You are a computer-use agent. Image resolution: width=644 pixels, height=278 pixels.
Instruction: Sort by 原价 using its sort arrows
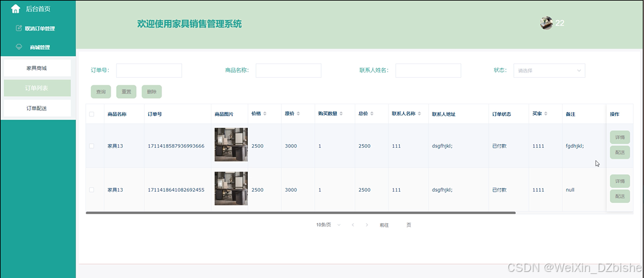298,114
